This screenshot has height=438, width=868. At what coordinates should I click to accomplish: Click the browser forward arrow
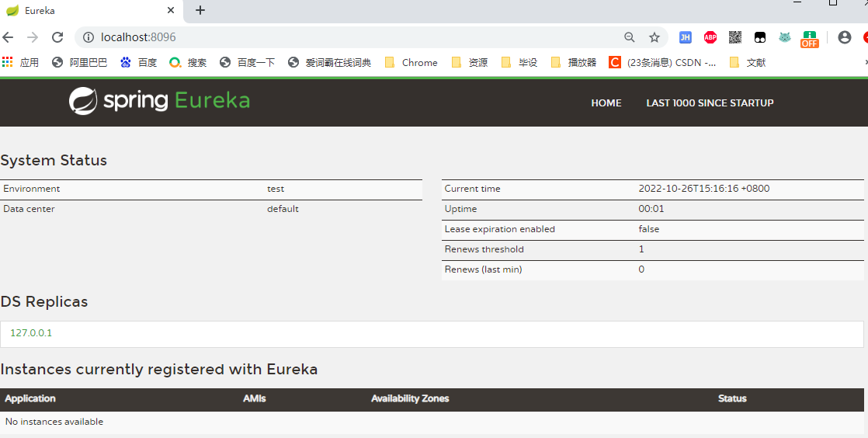click(x=33, y=37)
